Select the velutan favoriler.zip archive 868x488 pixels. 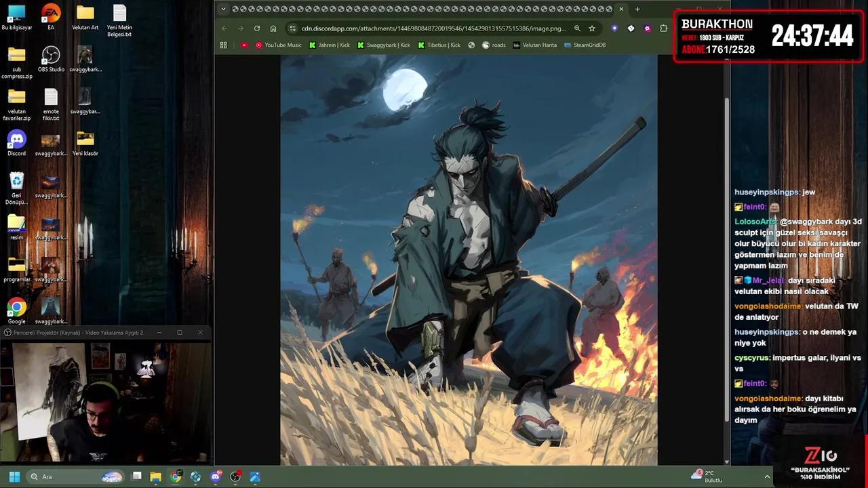16,105
